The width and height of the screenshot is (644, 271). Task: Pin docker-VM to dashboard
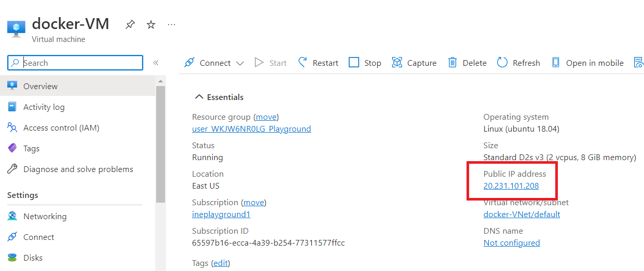pyautogui.click(x=130, y=24)
